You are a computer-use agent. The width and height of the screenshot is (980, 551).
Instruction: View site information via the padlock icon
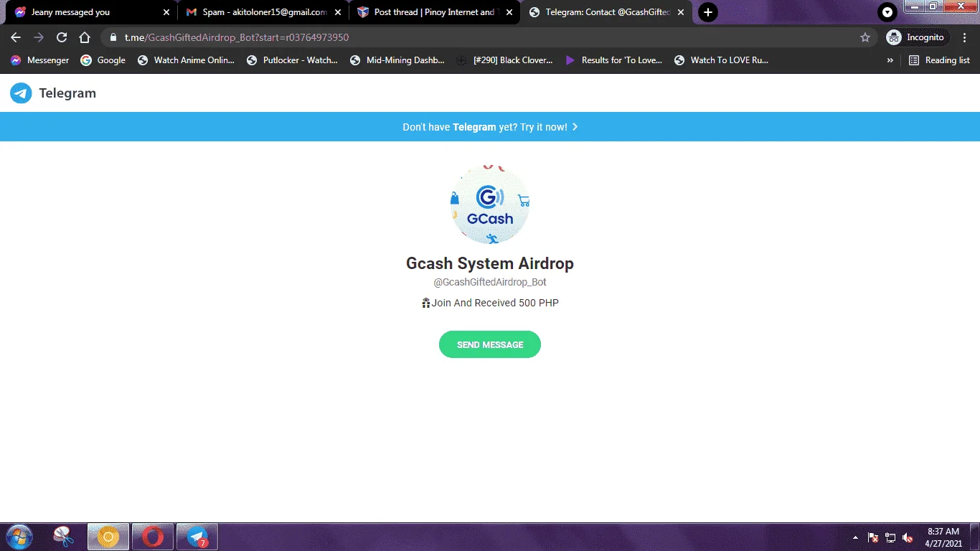point(113,37)
